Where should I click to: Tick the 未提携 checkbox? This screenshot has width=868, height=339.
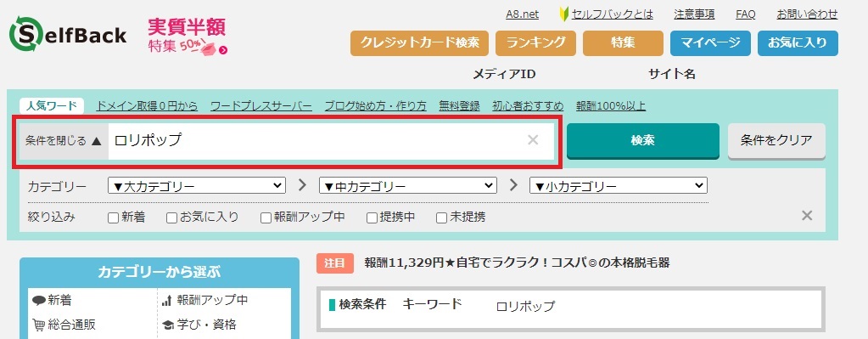tap(441, 218)
